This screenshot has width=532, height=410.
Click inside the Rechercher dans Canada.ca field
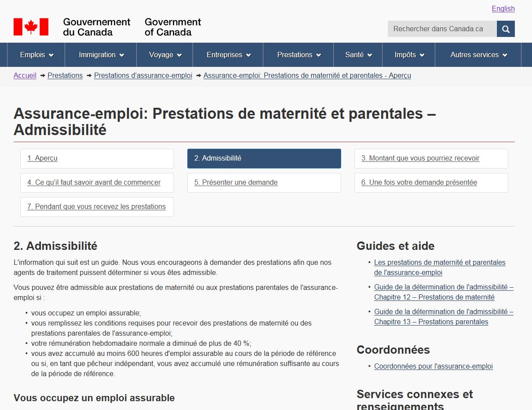(442, 29)
